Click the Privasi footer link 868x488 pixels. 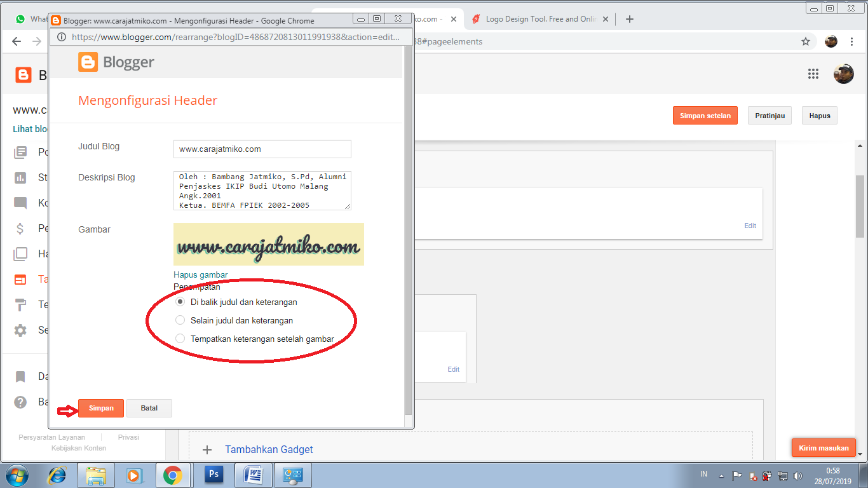[128, 437]
